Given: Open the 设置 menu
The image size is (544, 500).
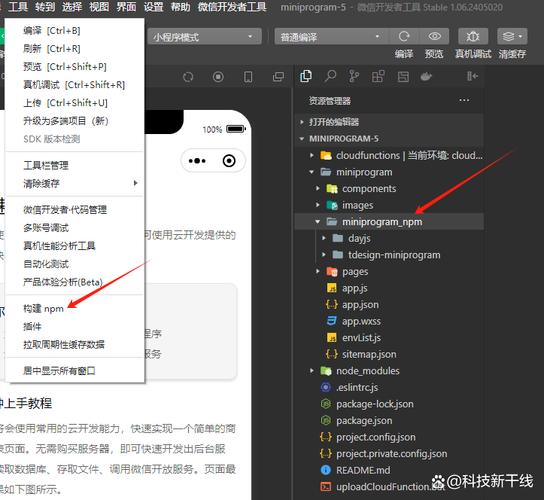Looking at the screenshot, I should tap(153, 7).
